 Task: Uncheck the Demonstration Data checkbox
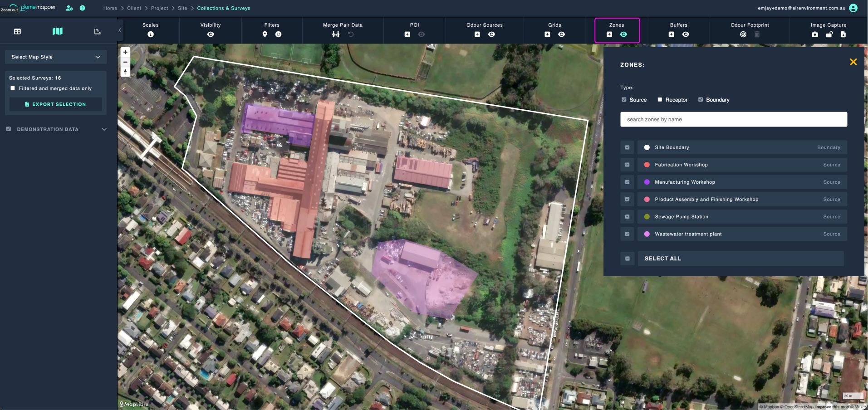tap(9, 129)
